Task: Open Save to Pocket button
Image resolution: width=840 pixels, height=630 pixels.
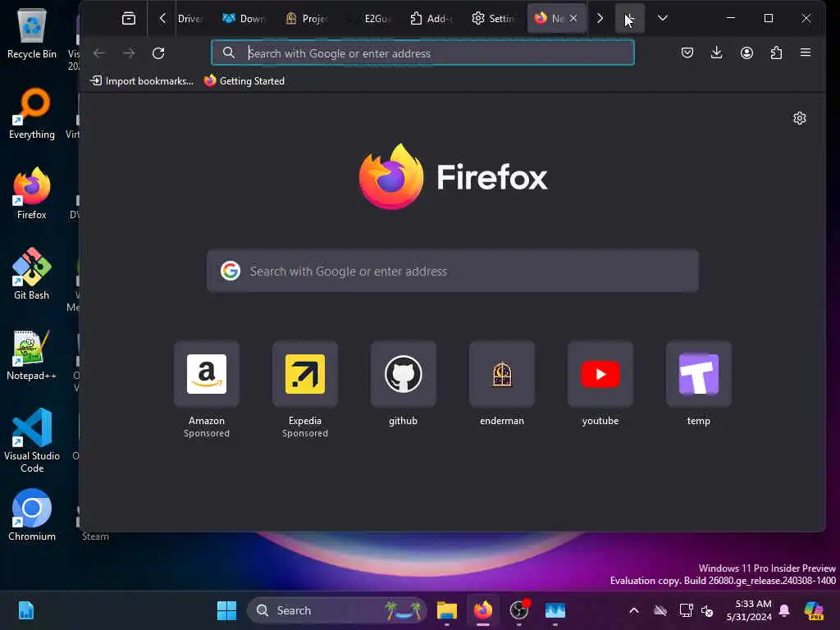Action: click(687, 52)
